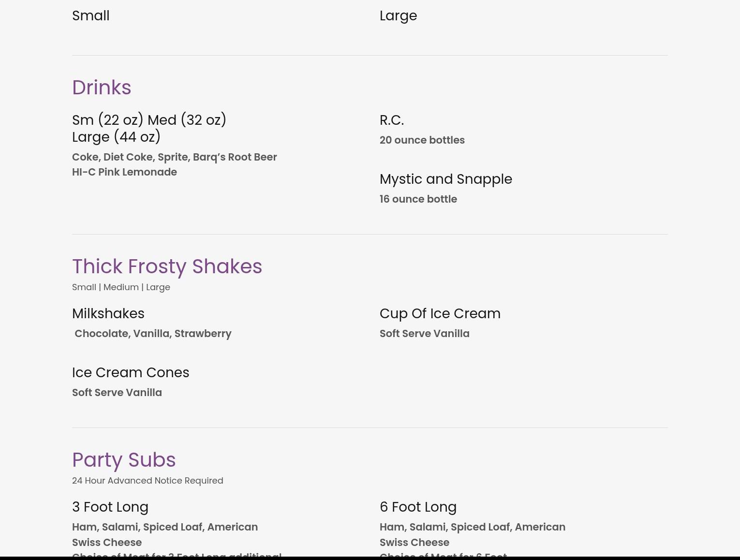The width and height of the screenshot is (740, 560).
Task: Click the R.C. drink item
Action: click(391, 120)
